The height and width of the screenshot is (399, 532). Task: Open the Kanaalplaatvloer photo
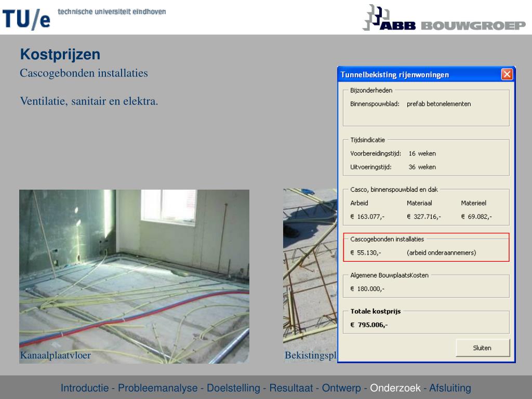pos(135,276)
